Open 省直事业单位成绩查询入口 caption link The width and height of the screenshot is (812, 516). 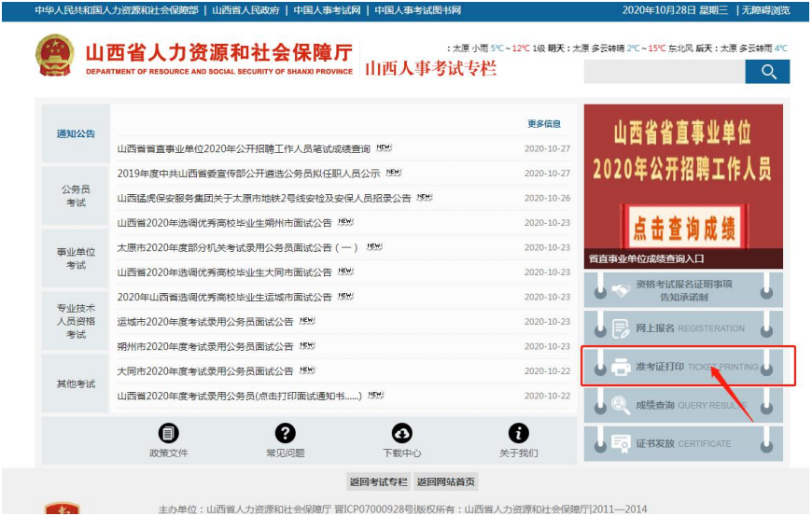point(646,258)
